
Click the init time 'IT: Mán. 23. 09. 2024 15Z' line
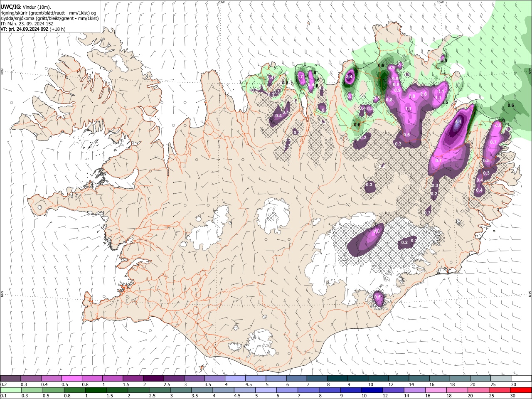27,24
